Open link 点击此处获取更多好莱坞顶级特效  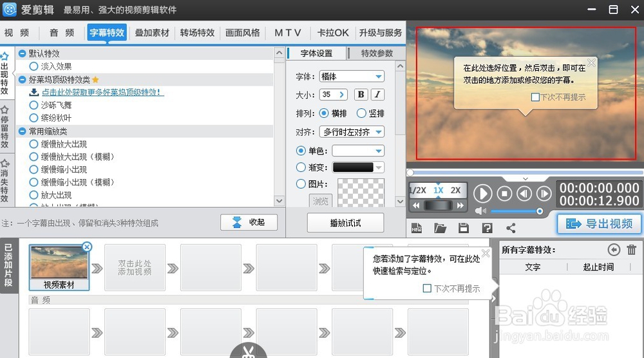point(102,92)
